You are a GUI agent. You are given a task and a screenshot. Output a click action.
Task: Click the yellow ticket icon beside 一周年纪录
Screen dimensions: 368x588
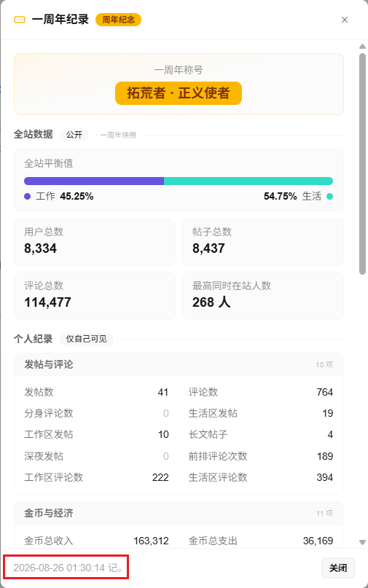pyautogui.click(x=20, y=20)
